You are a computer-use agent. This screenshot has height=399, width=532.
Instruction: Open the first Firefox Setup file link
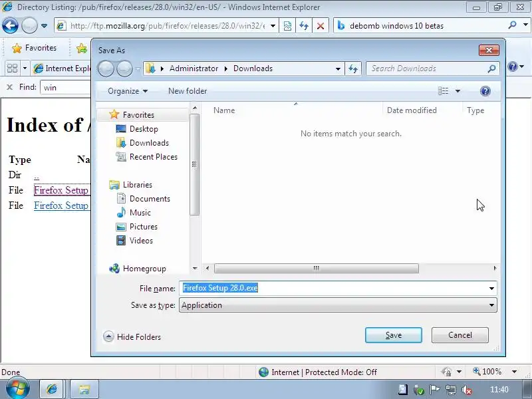61,190
